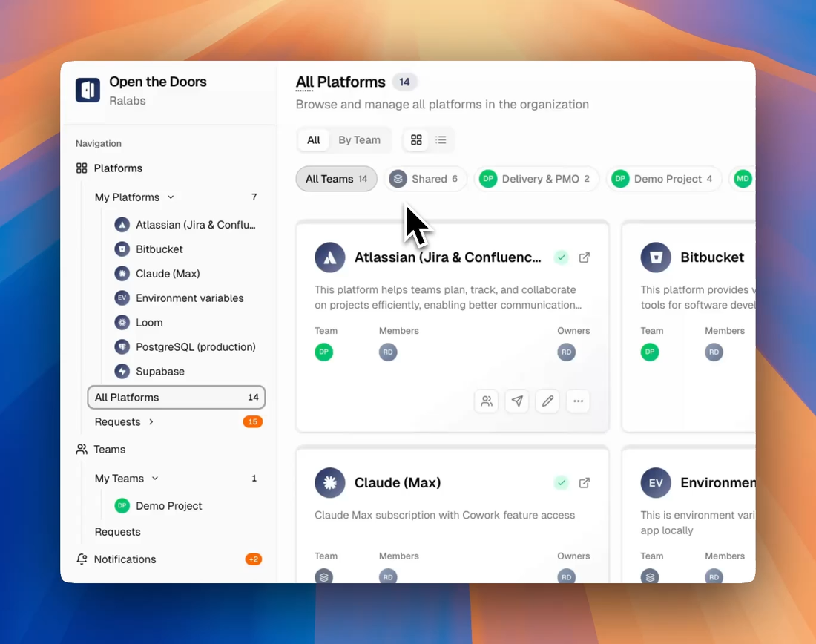The width and height of the screenshot is (816, 644).
Task: Click Atlassian card green verified check
Action: (561, 257)
